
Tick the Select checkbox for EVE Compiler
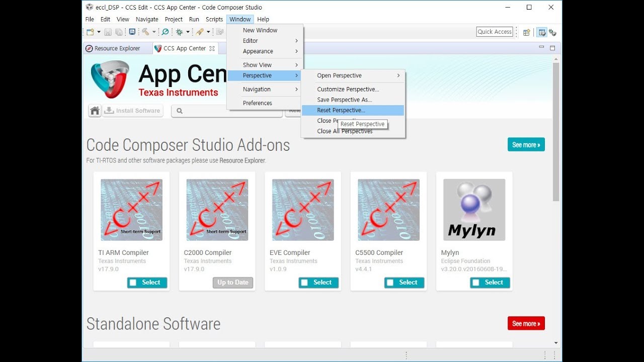(x=304, y=283)
